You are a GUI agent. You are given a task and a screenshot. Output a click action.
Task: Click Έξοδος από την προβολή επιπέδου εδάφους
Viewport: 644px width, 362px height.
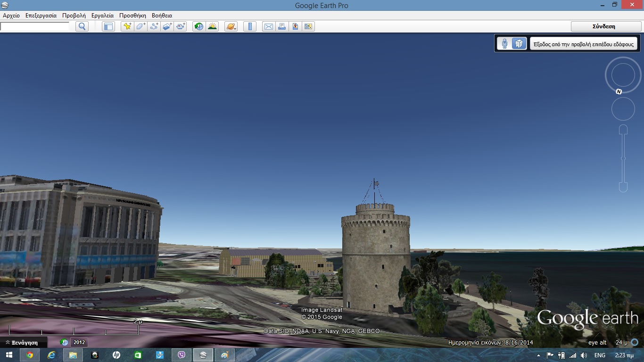pyautogui.click(x=584, y=44)
